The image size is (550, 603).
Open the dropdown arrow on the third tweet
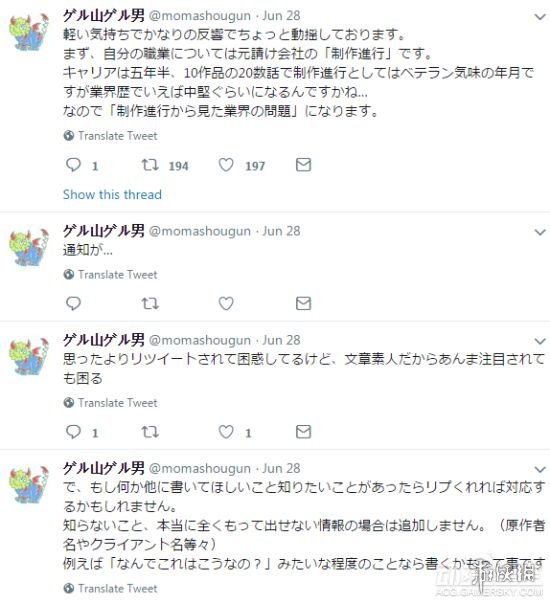coord(540,341)
